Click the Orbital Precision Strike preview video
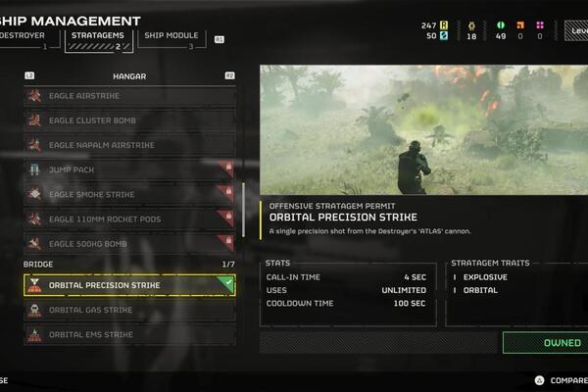The width and height of the screenshot is (588, 392). (x=423, y=129)
